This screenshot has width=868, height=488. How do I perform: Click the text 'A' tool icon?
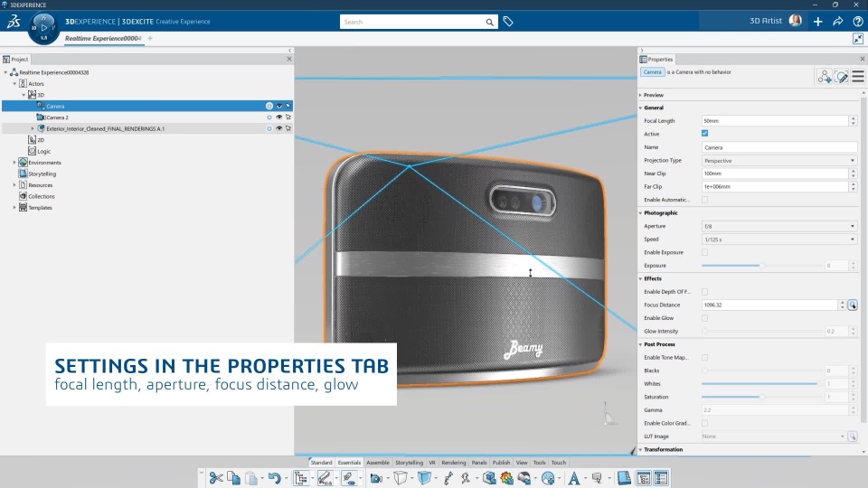tap(573, 478)
